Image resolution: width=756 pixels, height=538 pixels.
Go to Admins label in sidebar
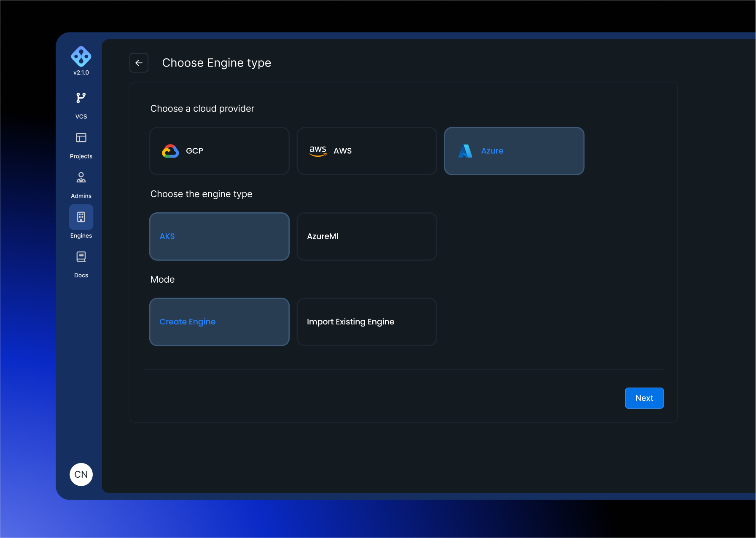(81, 196)
